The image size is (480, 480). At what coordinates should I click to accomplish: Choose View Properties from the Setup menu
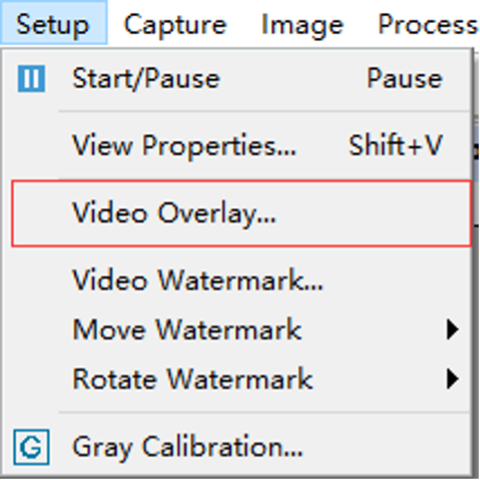click(x=237, y=145)
